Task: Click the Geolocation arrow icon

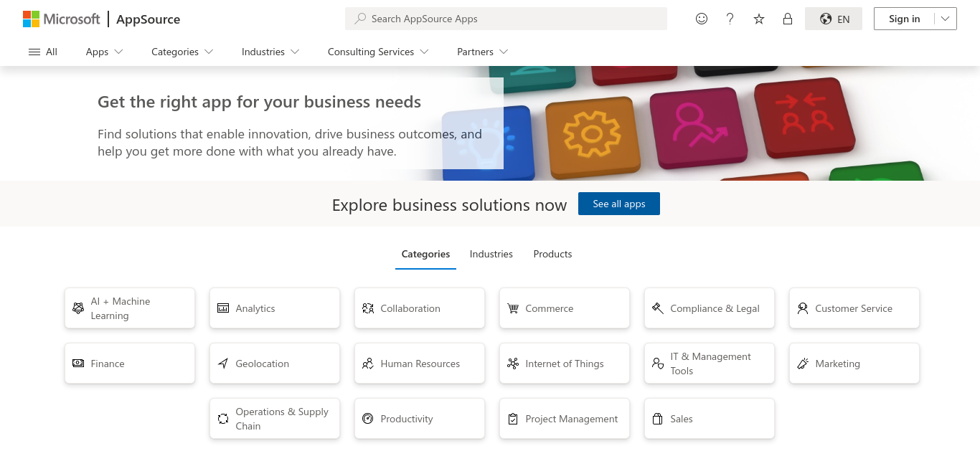Action: coord(223,364)
